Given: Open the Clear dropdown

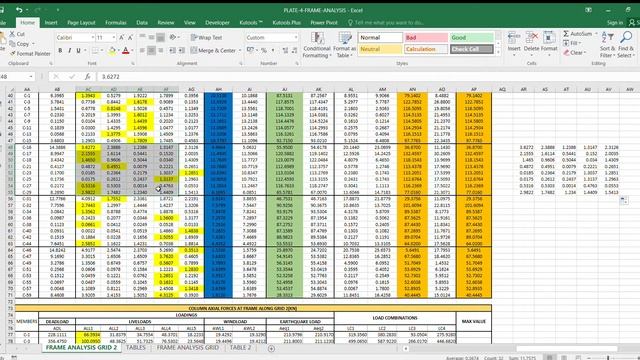Looking at the screenshot, I should click(574, 53).
